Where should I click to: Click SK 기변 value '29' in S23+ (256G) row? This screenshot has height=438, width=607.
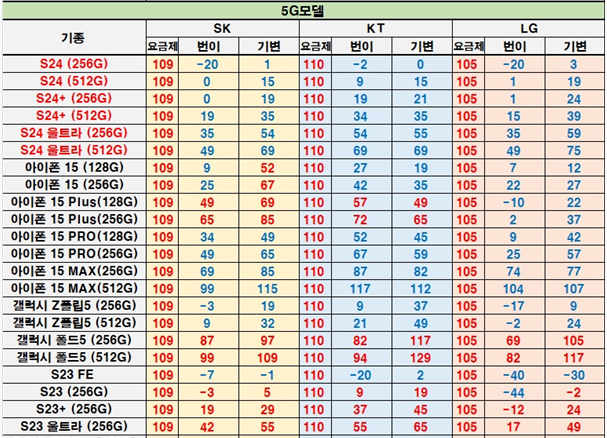tap(267, 409)
